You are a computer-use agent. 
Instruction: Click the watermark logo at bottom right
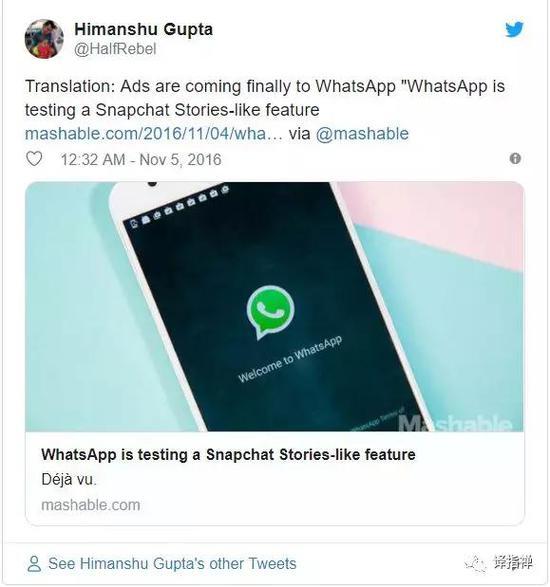click(499, 563)
